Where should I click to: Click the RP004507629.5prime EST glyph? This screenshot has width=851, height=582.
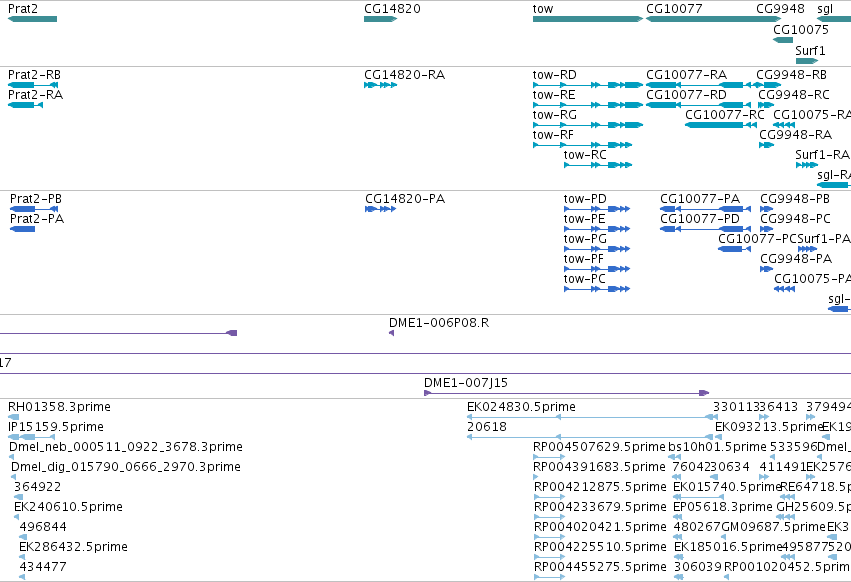tap(549, 457)
